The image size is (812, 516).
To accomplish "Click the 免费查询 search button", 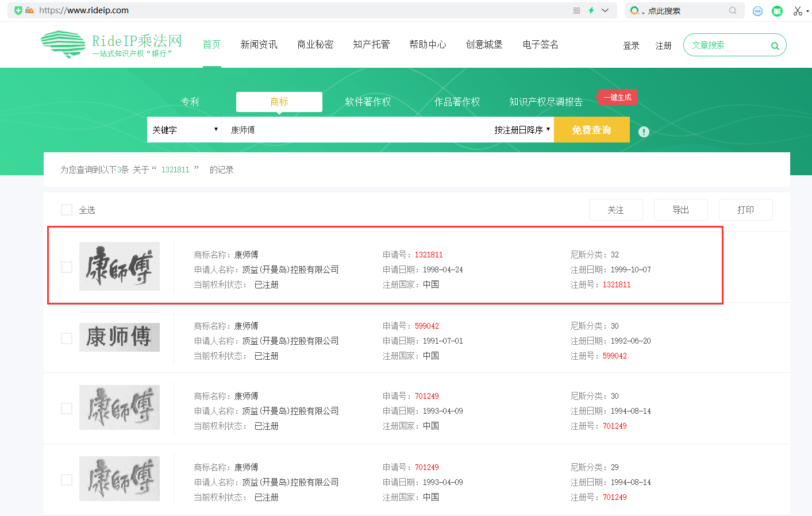I will pos(592,130).
